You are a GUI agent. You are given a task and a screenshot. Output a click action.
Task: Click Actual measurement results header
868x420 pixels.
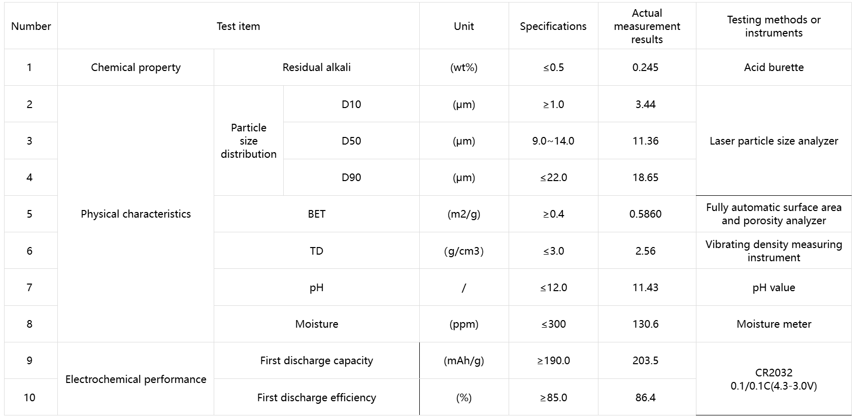[647, 26]
